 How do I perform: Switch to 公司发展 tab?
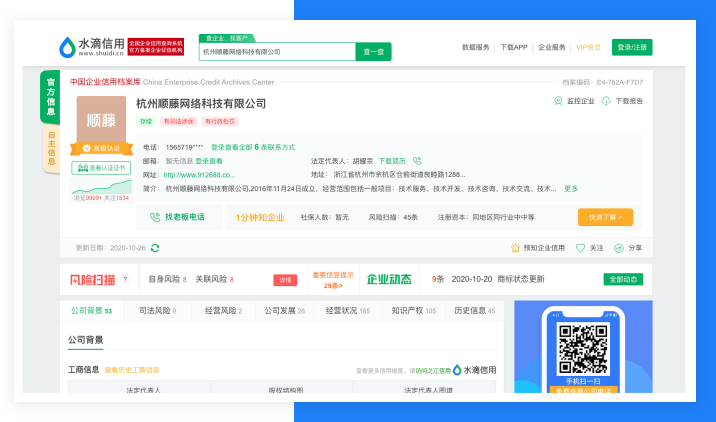tap(284, 311)
